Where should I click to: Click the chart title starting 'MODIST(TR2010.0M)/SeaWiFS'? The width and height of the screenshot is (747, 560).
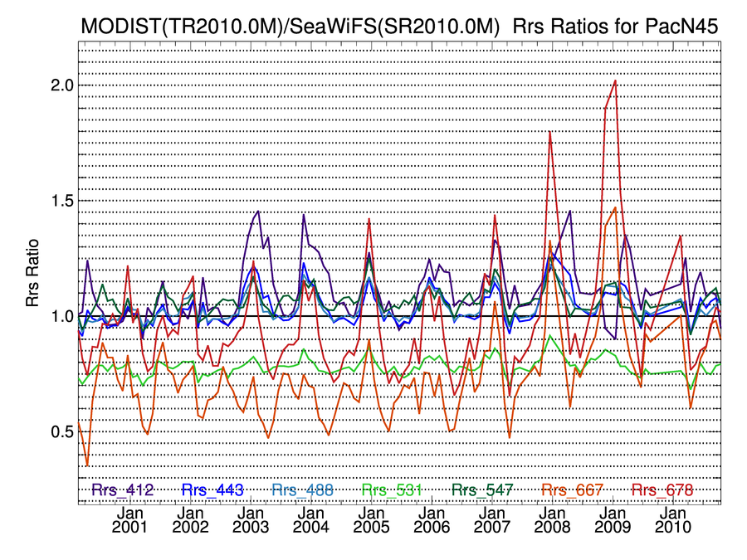(399, 27)
